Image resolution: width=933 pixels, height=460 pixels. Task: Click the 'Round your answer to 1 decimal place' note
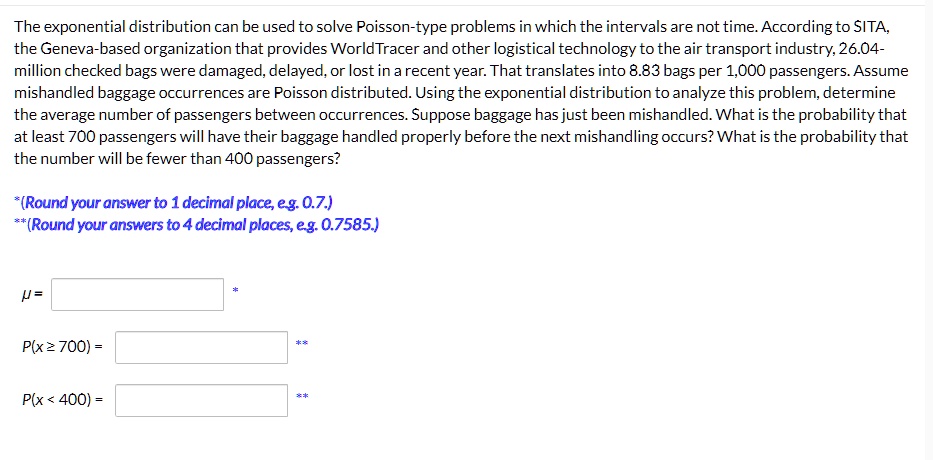173,203
